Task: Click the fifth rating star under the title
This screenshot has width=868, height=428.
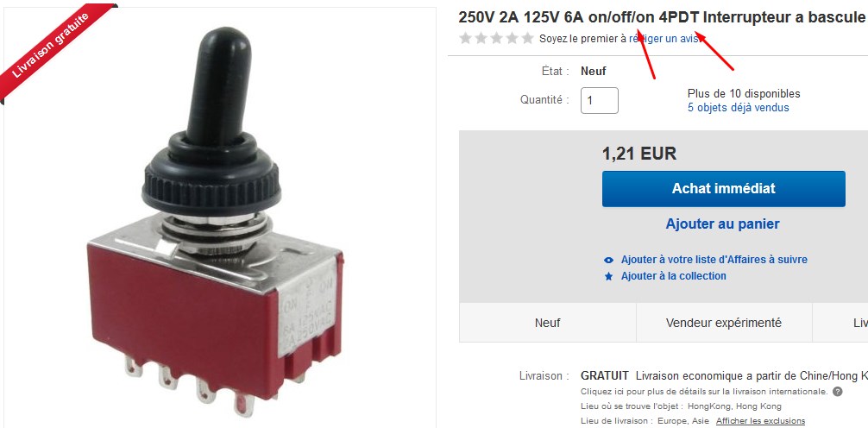Action: tap(527, 38)
